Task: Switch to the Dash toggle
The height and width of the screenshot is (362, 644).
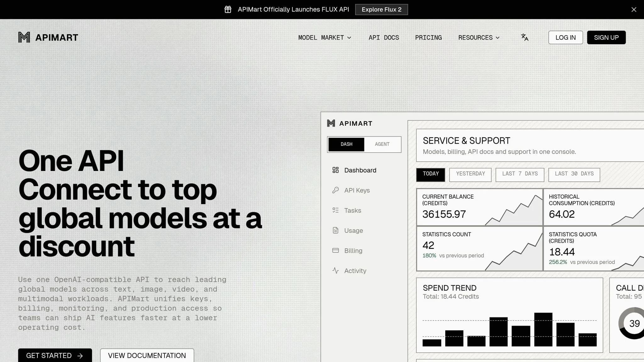Action: click(x=346, y=144)
